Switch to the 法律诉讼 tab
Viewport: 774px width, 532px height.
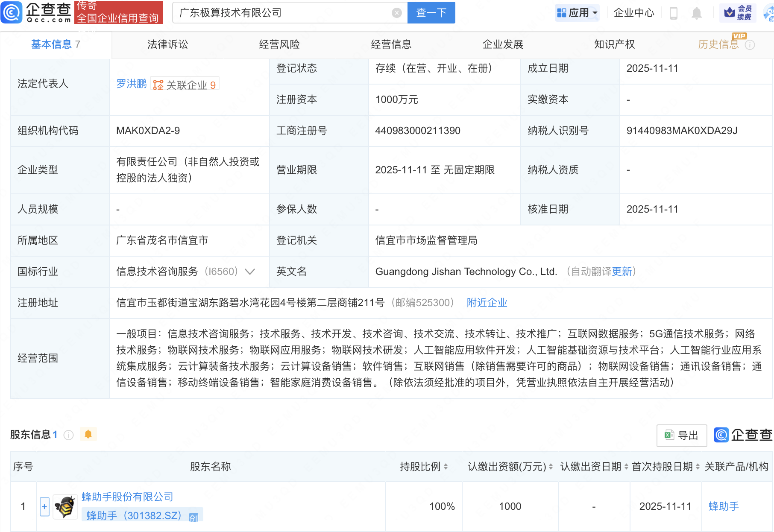coord(167,44)
